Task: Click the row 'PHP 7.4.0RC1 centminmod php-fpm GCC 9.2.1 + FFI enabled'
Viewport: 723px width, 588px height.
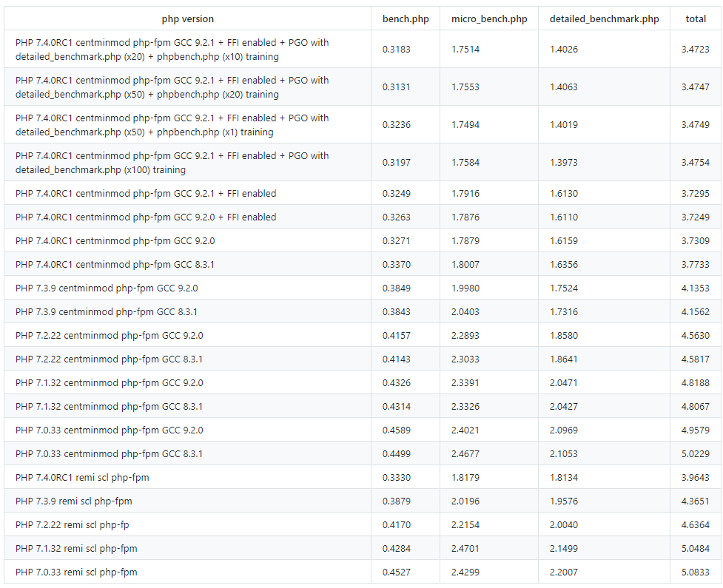Action: pyautogui.click(x=362, y=194)
